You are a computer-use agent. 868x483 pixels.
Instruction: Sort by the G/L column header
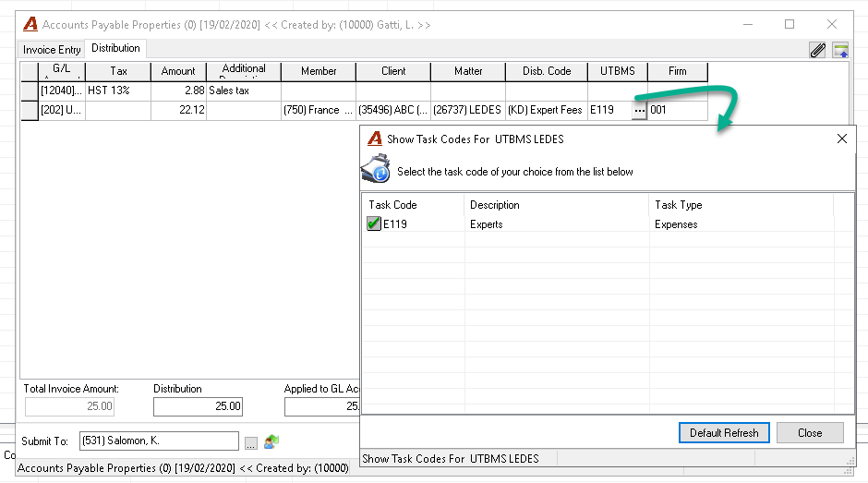(x=62, y=71)
